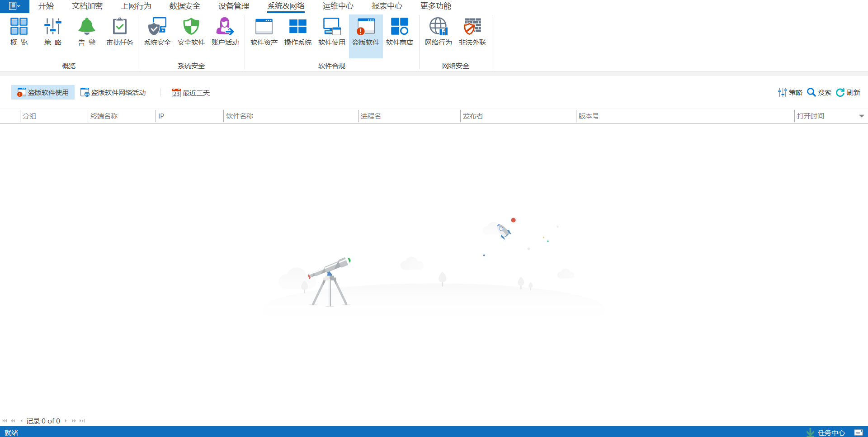Screen dimensions: 868x437
Task: Go to previous record
Action: (21, 421)
